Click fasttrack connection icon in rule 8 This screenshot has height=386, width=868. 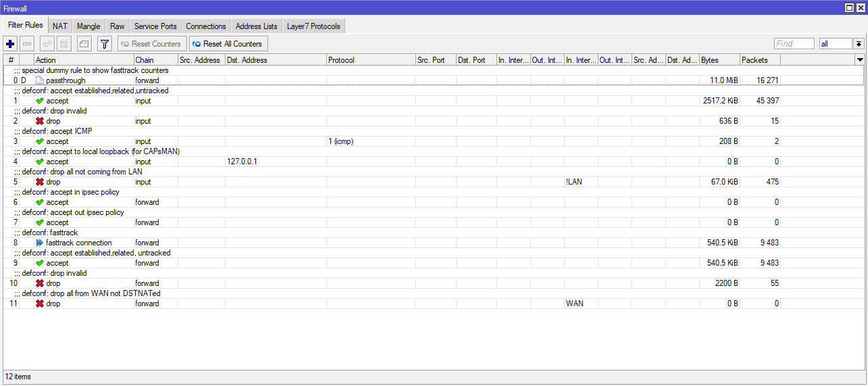(40, 243)
